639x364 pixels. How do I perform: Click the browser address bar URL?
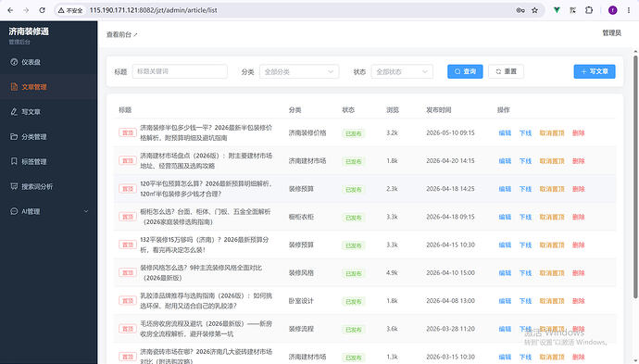(x=153, y=10)
